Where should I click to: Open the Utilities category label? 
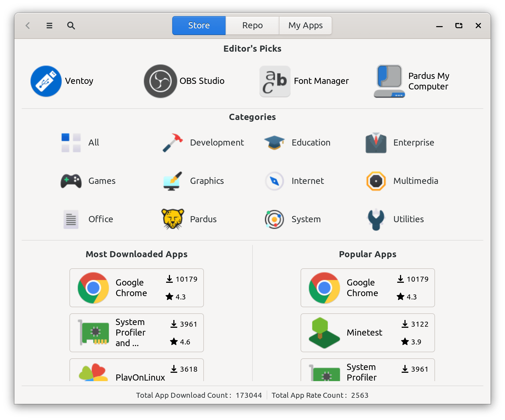pyautogui.click(x=409, y=219)
